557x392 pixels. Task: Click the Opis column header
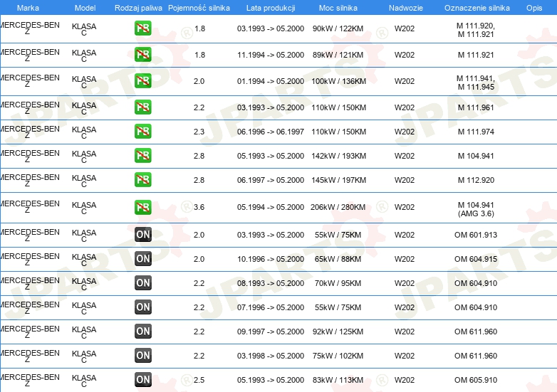coord(534,8)
